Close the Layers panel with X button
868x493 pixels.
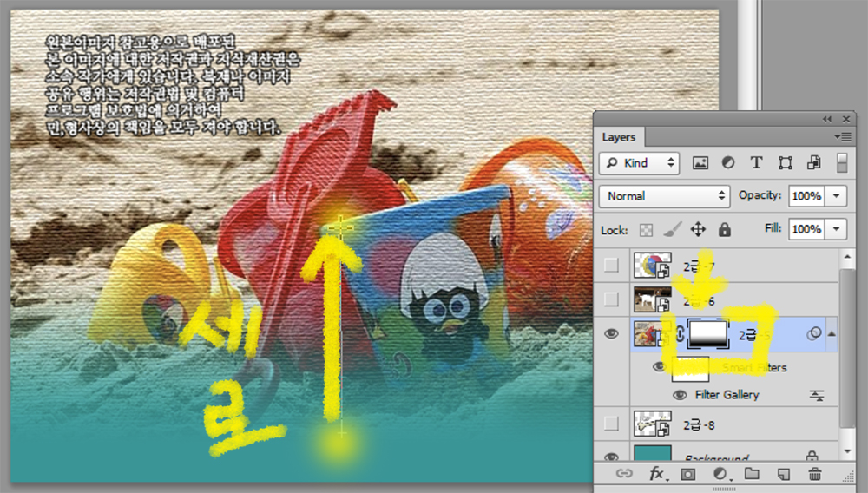(x=845, y=119)
